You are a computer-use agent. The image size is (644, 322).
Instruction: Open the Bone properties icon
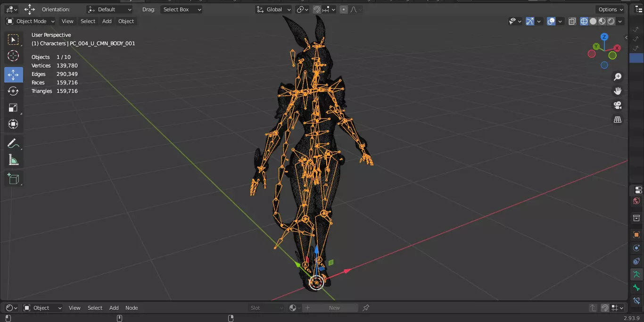pyautogui.click(x=636, y=288)
